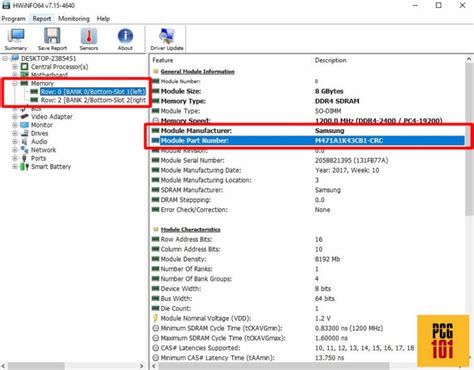Screen dimensions: 474x370
Task: Click the details pane scroll up arrow
Action: 469,59
